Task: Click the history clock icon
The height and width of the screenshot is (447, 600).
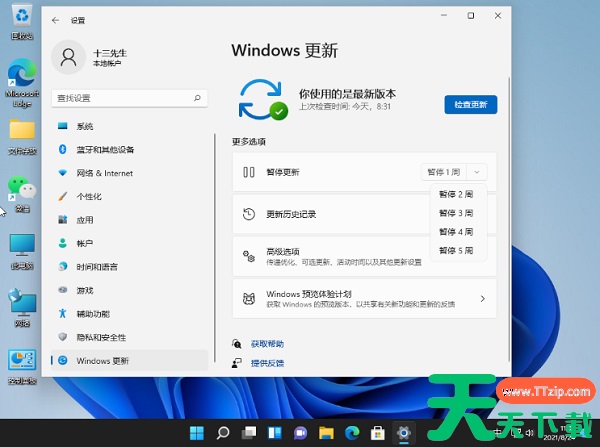Action: pos(249,214)
